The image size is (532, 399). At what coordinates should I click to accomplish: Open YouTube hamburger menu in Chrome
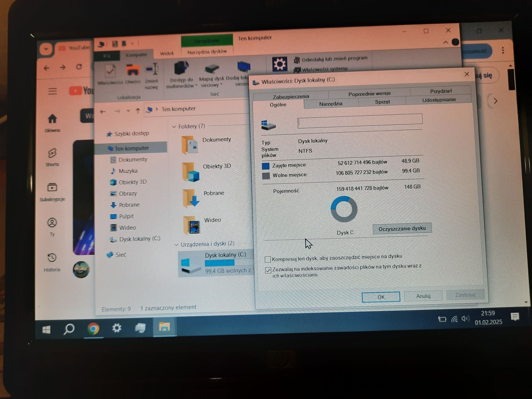pyautogui.click(x=52, y=91)
